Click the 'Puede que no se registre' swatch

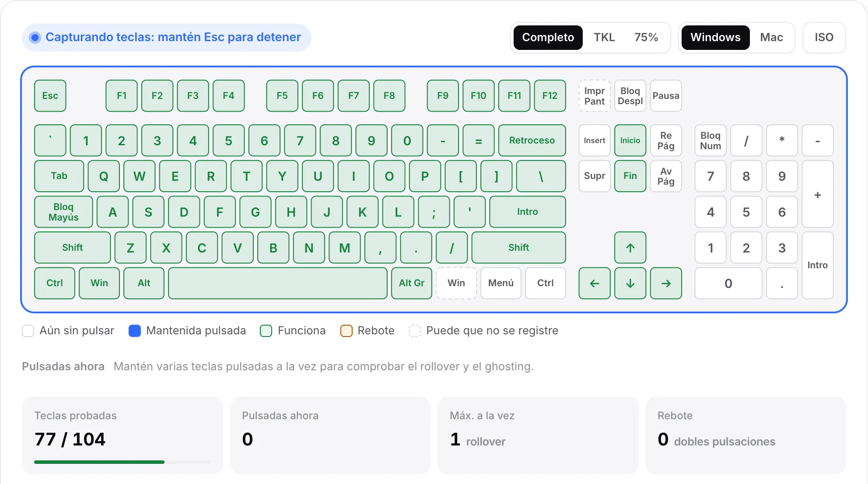coord(415,331)
